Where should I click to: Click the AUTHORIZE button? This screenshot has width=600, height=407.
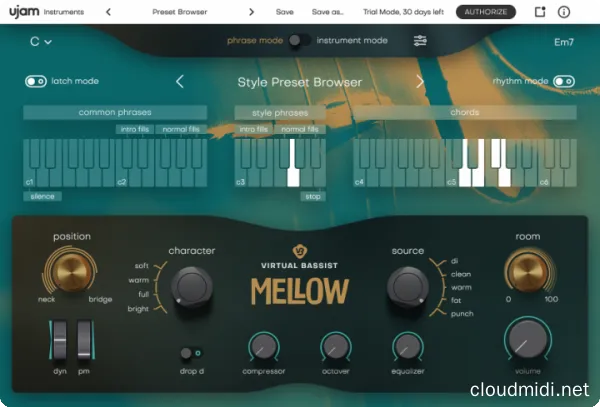[486, 13]
